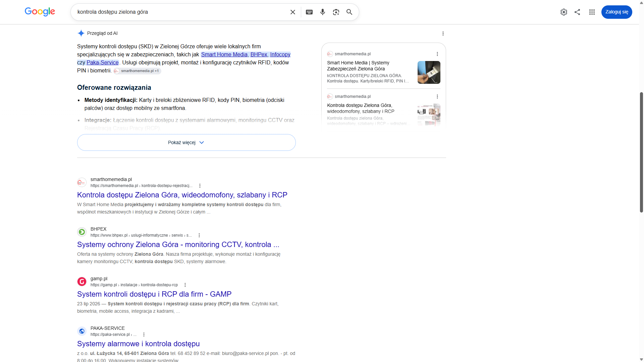644x362 pixels.
Task: Open more options for BHPEX result
Action: 199,235
